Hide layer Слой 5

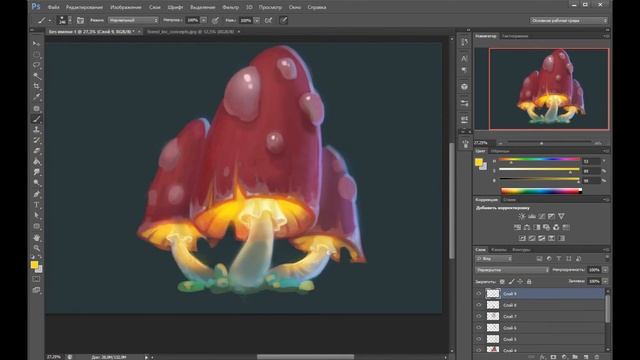(479, 339)
